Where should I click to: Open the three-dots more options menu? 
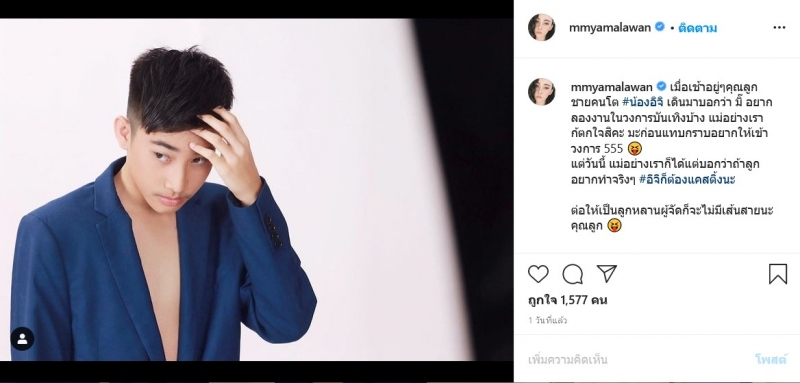pos(779,28)
